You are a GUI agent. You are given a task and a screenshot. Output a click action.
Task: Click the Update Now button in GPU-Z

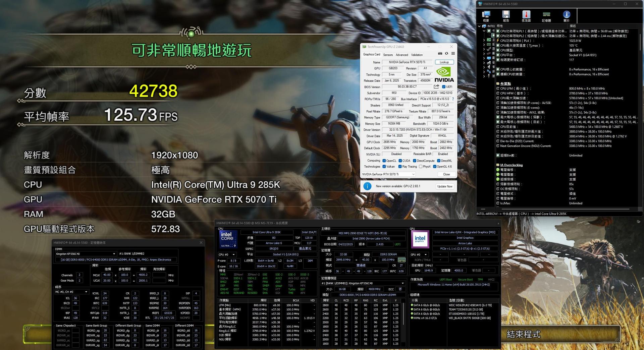[445, 186]
